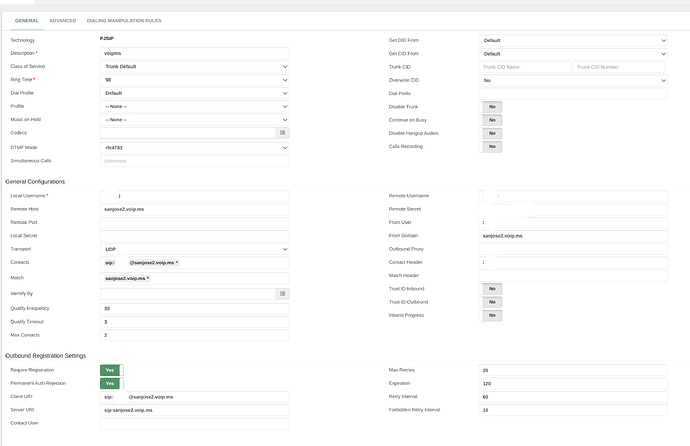The image size is (690, 446).
Task: Open the Get DID From dropdown
Action: [x=573, y=41]
